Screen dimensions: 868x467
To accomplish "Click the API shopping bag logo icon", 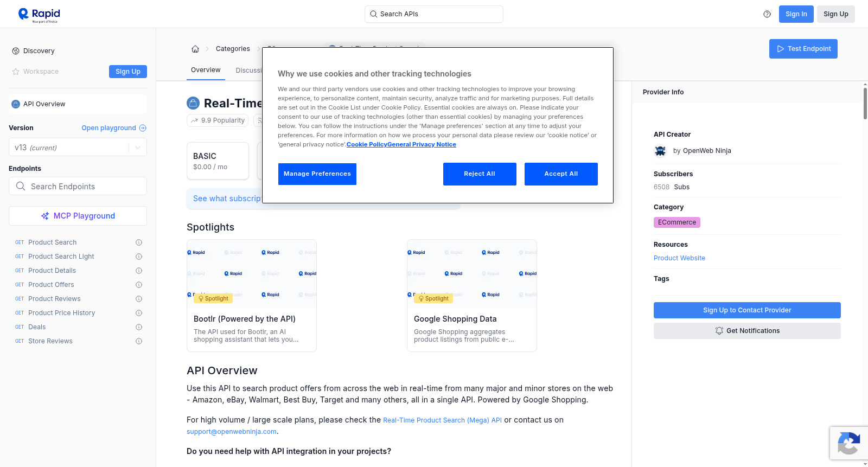I will (x=193, y=103).
